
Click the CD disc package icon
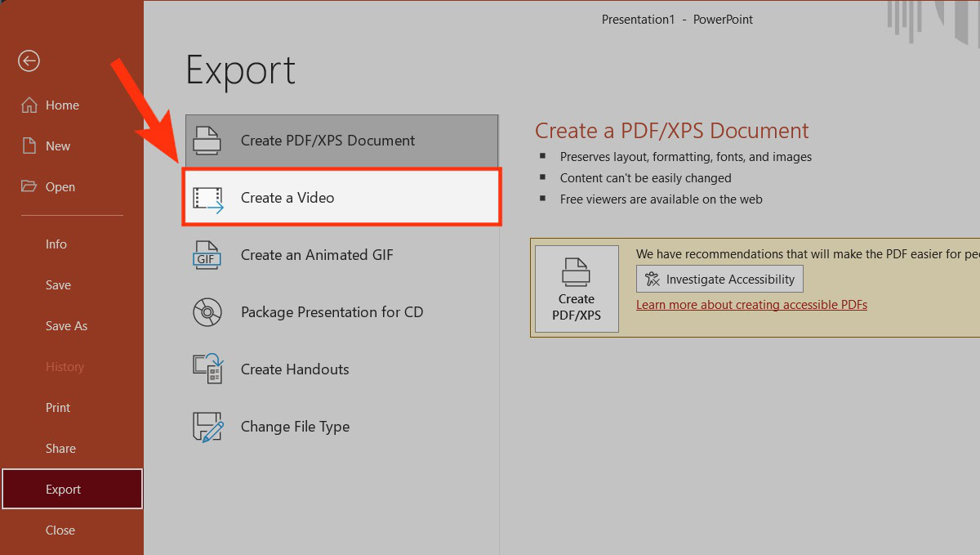(207, 312)
